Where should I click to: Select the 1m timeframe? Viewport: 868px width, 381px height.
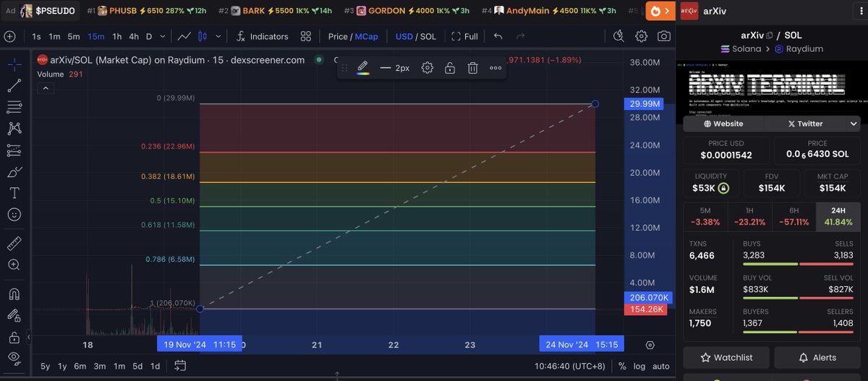click(x=54, y=36)
